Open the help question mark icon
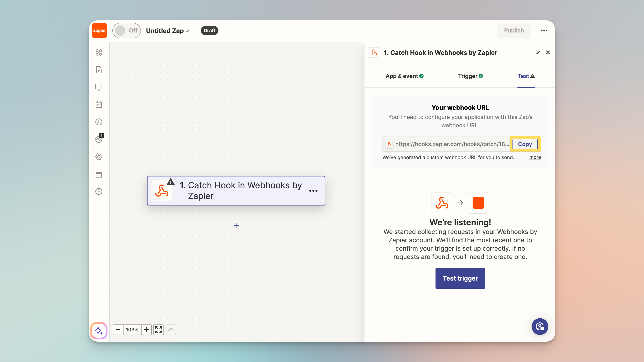 point(99,191)
